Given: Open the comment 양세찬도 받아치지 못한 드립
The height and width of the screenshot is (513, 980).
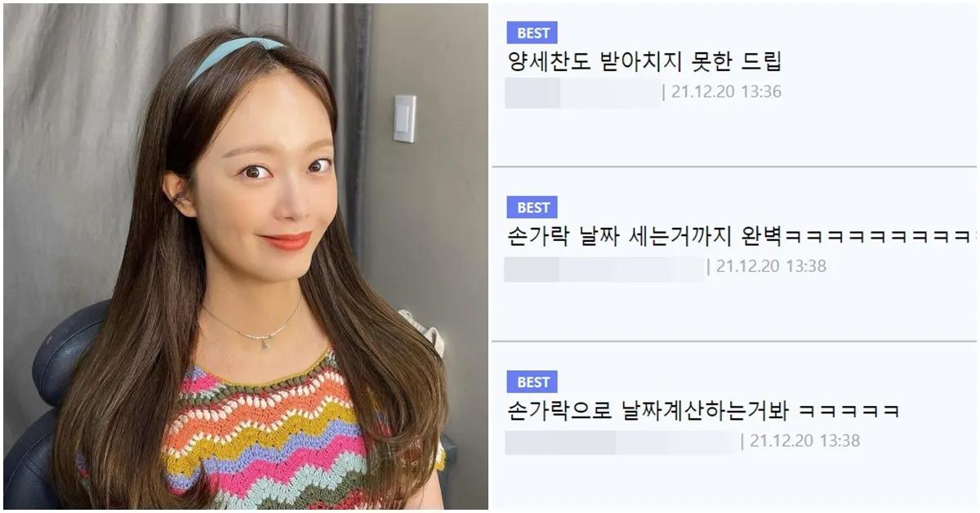Looking at the screenshot, I should (x=644, y=62).
